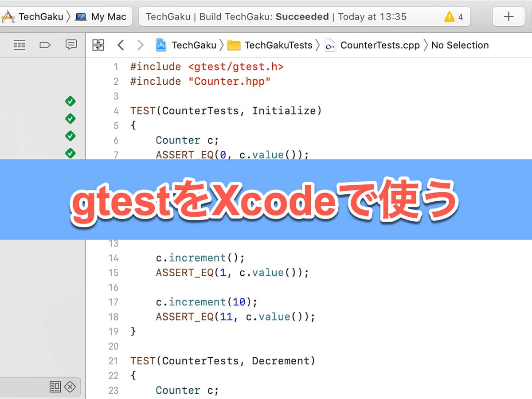Screen dimensions: 532x399
Task: Open the Debug navigator list icon
Action: click(20, 45)
